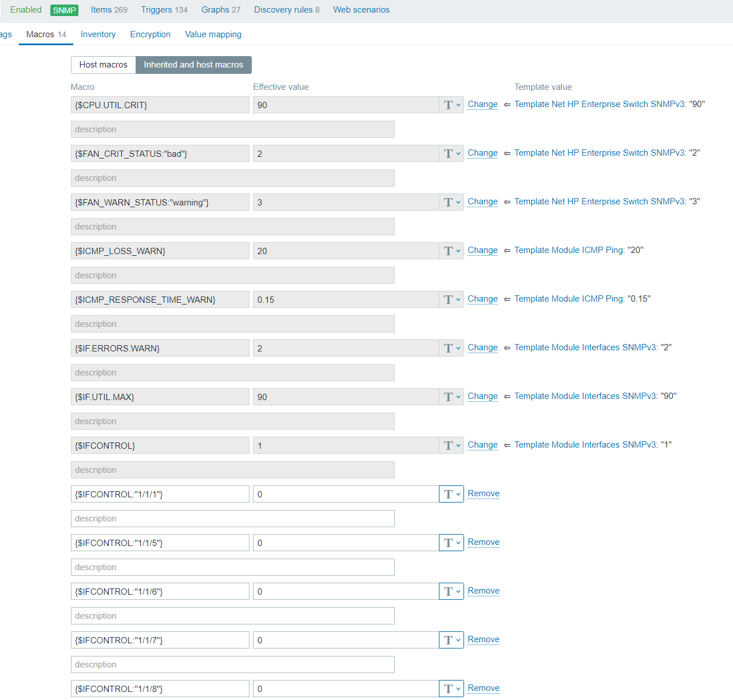Viewport: 733px width, 700px height.
Task: Open value type dropdown for {$IFCONTROL:"1/1/5"}
Action: pyautogui.click(x=451, y=543)
